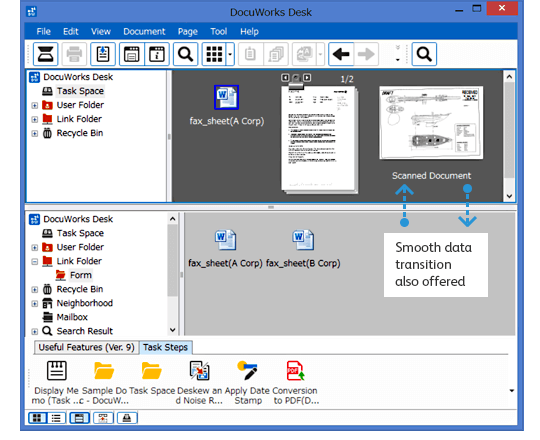
Task: Open the document info toolbar icon
Action: (x=157, y=54)
